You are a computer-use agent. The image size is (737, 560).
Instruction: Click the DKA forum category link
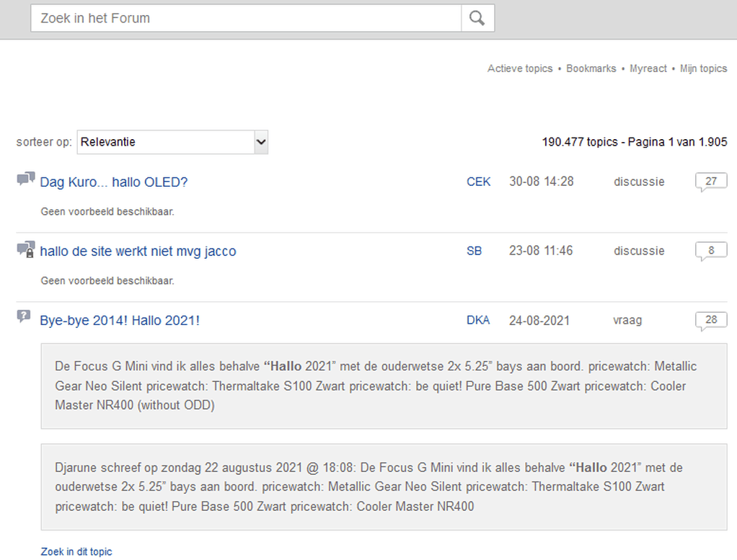point(478,320)
